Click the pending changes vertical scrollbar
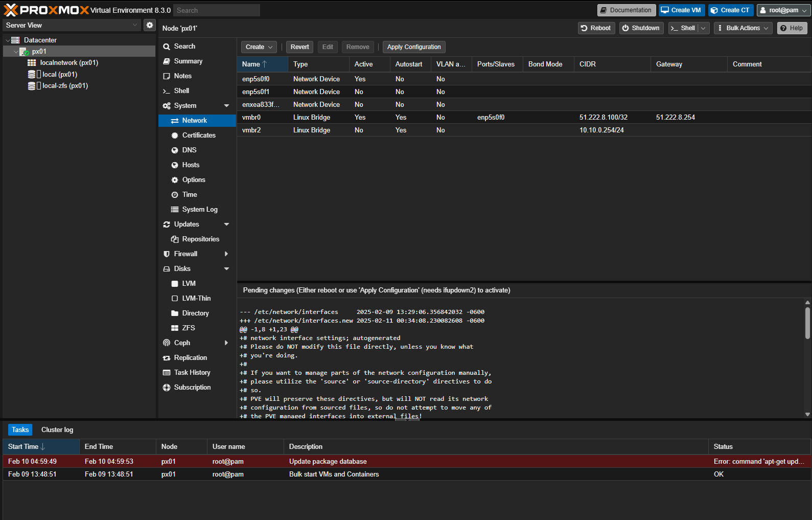 click(807, 323)
